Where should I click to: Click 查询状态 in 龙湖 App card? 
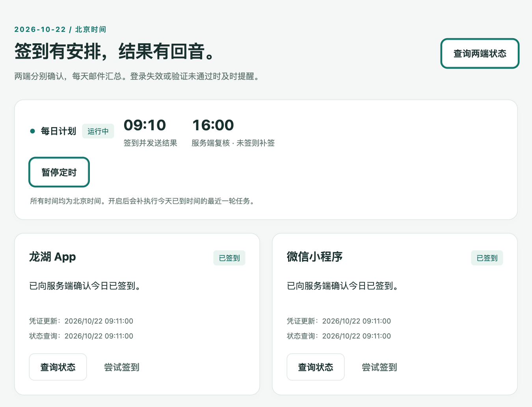(58, 367)
